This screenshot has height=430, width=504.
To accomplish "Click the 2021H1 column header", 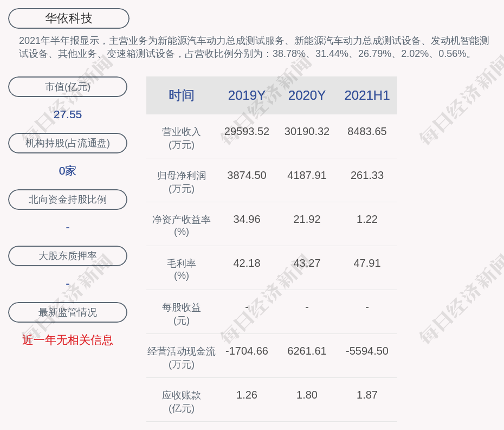I will pos(367,95).
